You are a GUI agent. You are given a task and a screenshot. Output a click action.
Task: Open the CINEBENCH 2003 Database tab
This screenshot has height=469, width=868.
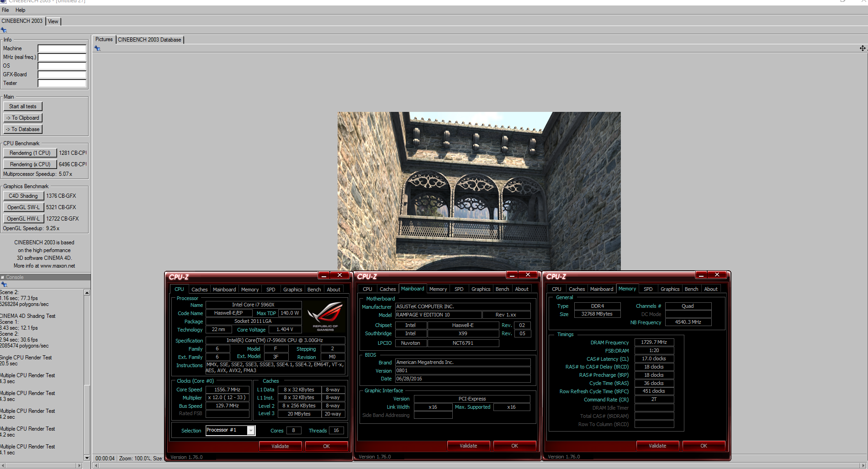150,40
